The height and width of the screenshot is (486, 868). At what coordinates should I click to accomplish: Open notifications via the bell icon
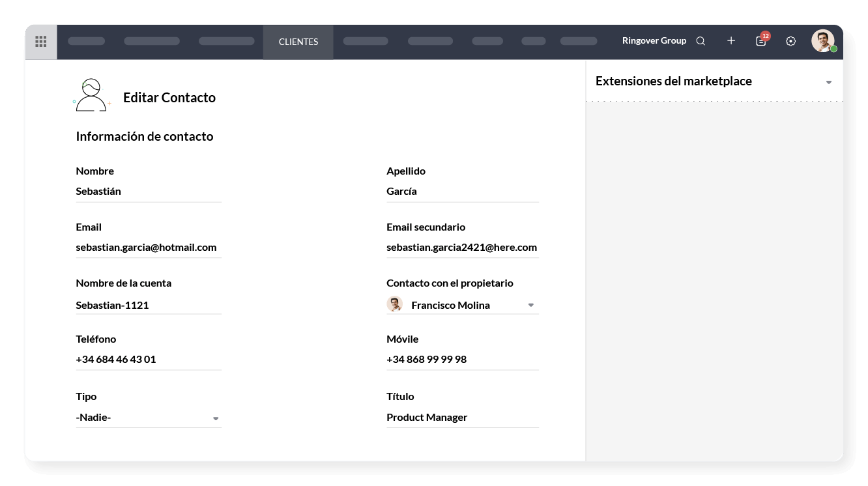click(x=760, y=41)
